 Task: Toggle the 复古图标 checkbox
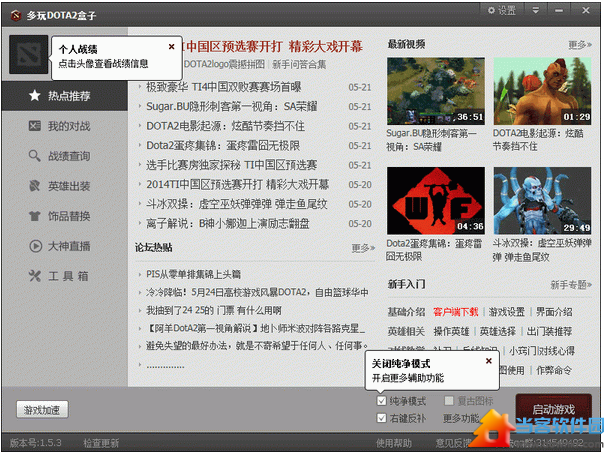449,401
